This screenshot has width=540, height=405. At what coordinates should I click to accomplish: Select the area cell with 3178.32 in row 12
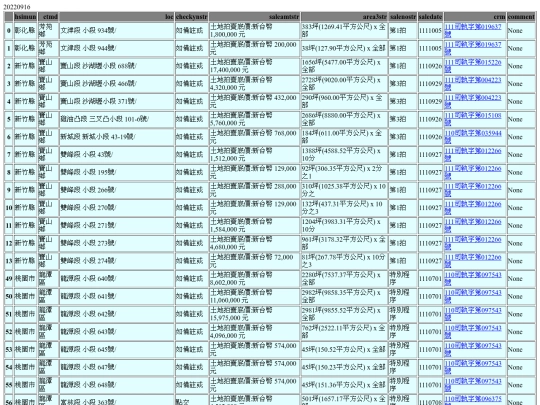tap(344, 243)
